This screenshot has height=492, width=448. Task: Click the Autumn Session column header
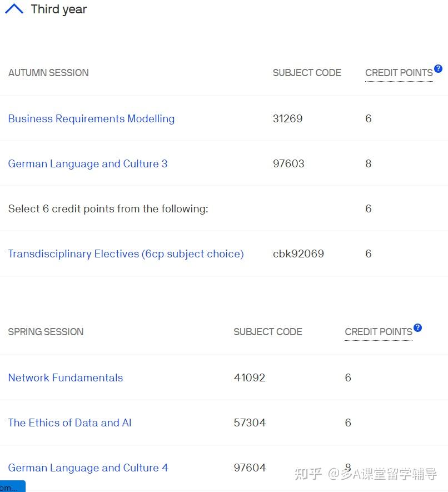tap(48, 73)
